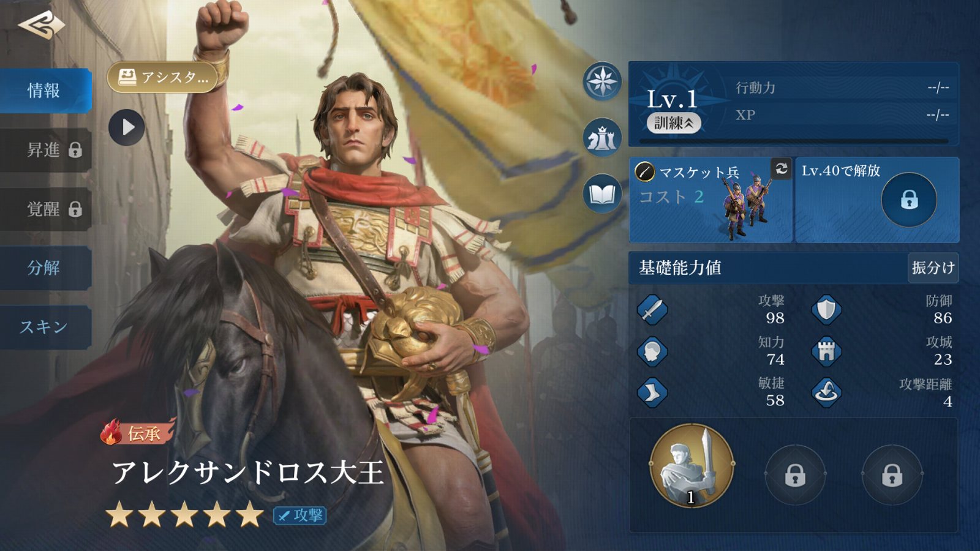980x551 pixels.
Task: Select the 情報 info tab
Action: coord(45,91)
